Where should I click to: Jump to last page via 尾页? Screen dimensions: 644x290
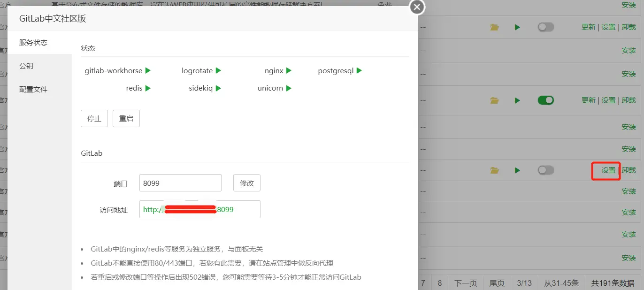point(497,283)
